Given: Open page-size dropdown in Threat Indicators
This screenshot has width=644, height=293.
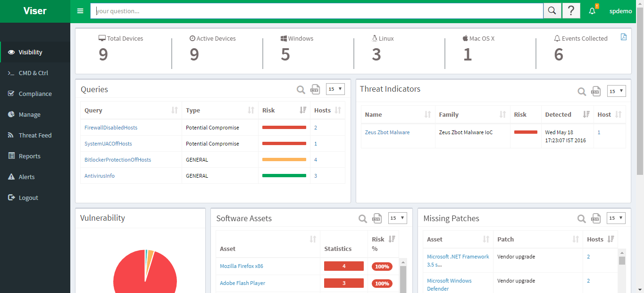Looking at the screenshot, I should pyautogui.click(x=617, y=91).
